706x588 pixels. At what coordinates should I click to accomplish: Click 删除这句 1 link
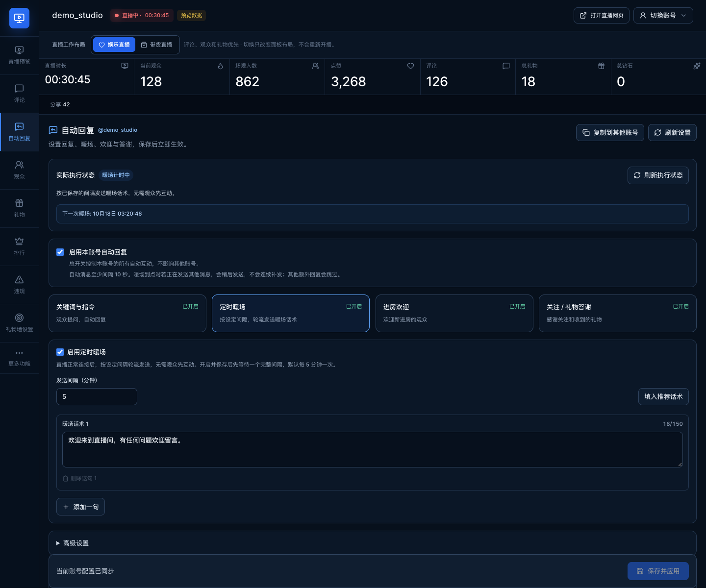click(x=80, y=478)
